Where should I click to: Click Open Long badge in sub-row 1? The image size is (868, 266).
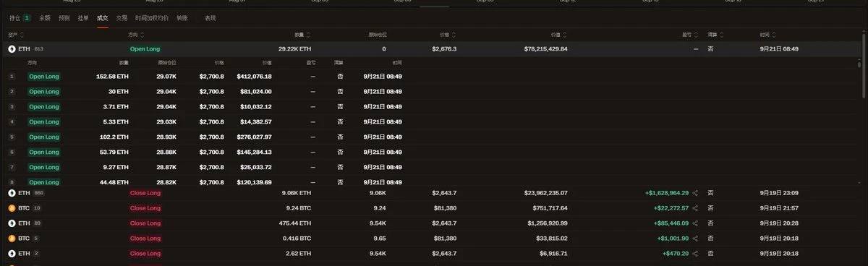pyautogui.click(x=44, y=76)
